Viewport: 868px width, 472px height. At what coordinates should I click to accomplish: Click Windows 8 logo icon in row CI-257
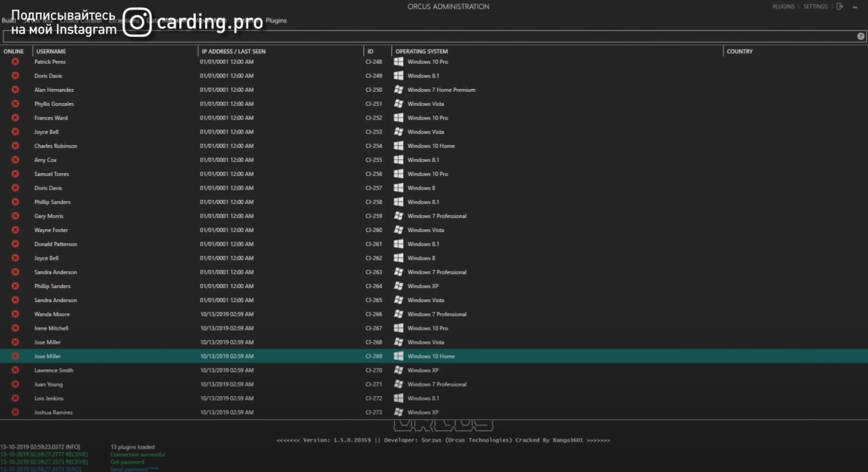click(x=399, y=187)
